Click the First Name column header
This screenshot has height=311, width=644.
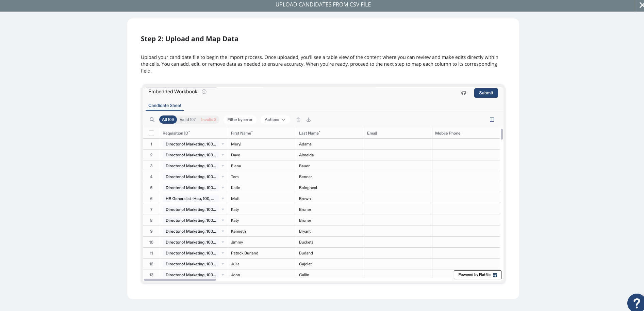[x=262, y=133]
